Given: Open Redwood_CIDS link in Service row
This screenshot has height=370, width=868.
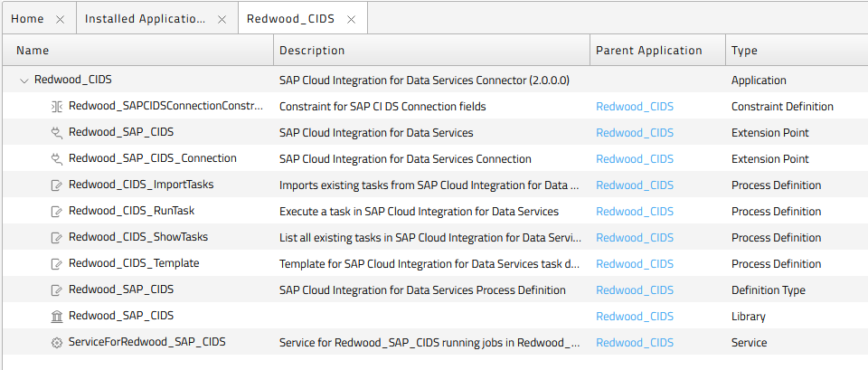Looking at the screenshot, I should pyautogui.click(x=635, y=343).
